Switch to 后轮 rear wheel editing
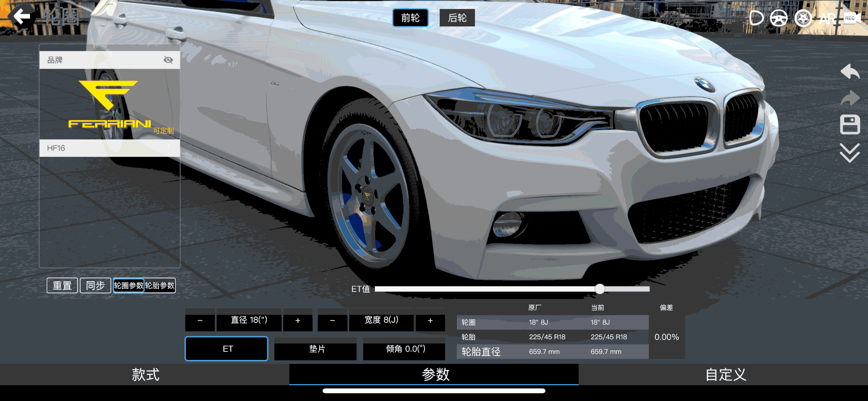 [x=457, y=18]
